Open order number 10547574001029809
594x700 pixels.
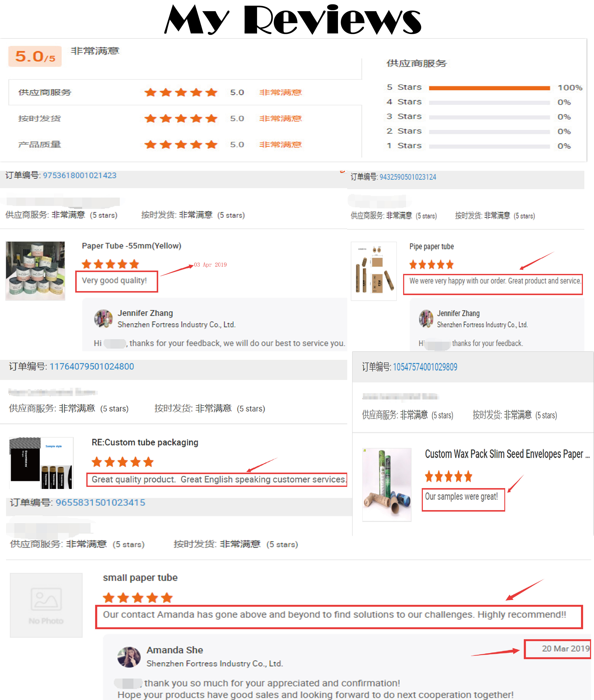(425, 367)
